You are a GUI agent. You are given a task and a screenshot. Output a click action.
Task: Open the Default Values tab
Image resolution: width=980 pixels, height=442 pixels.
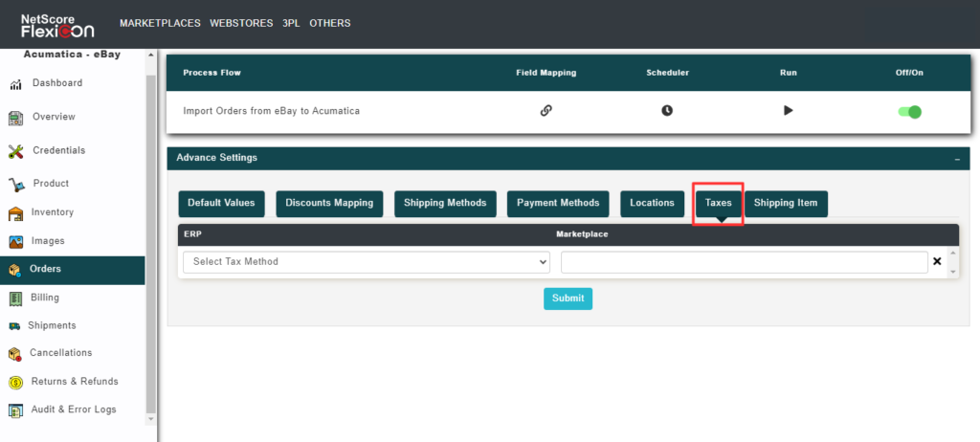[x=221, y=203]
